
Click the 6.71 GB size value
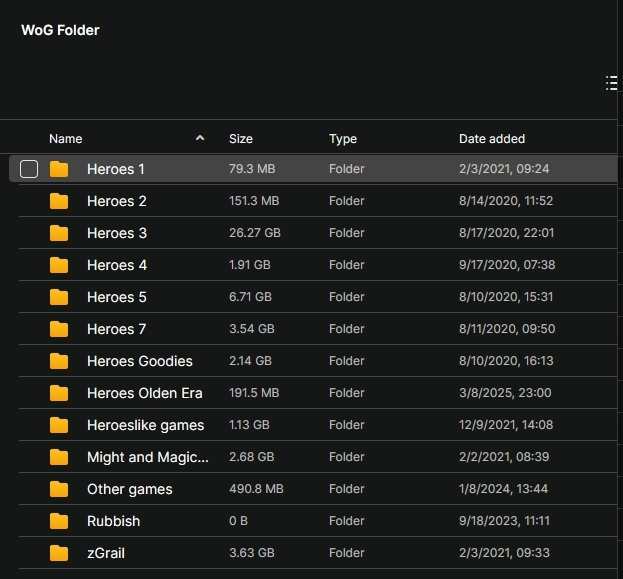(250, 296)
